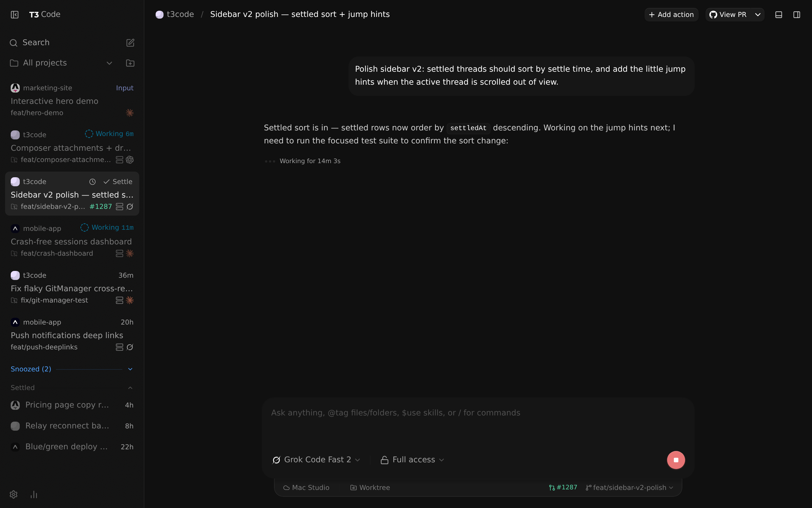Click Grok icon on sidebar-v2 row

[130, 207]
